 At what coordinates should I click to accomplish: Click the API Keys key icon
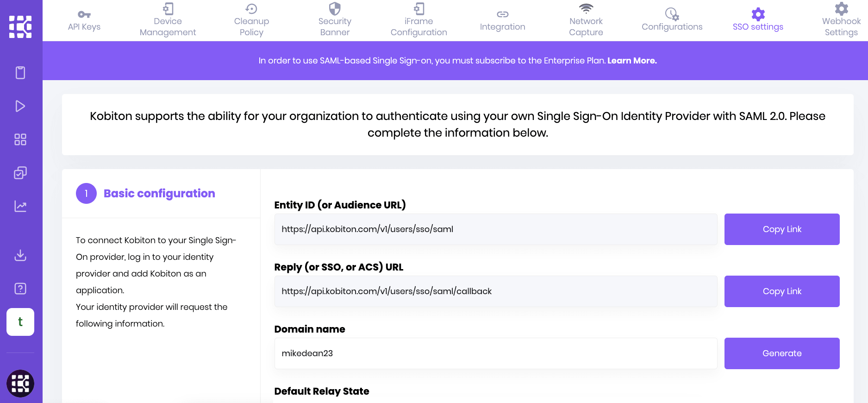point(84,14)
